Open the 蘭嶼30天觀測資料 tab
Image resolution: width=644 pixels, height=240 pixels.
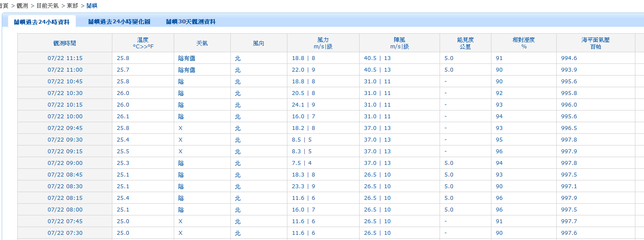coord(191,22)
